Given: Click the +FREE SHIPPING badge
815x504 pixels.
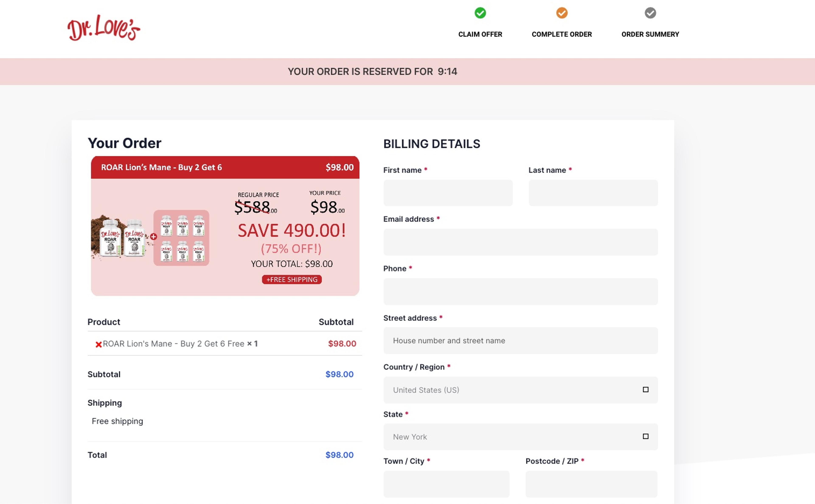Looking at the screenshot, I should 292,279.
